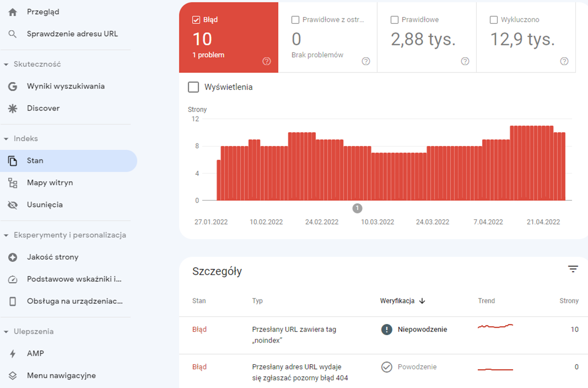Click the 21.04.2022 date label
The height and width of the screenshot is (388, 588).
coord(543,222)
